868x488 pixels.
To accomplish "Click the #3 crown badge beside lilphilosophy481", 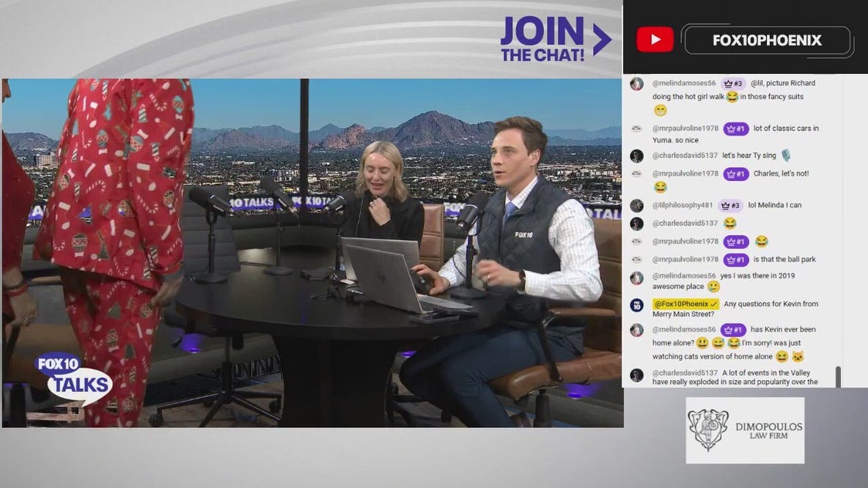I will click(729, 206).
